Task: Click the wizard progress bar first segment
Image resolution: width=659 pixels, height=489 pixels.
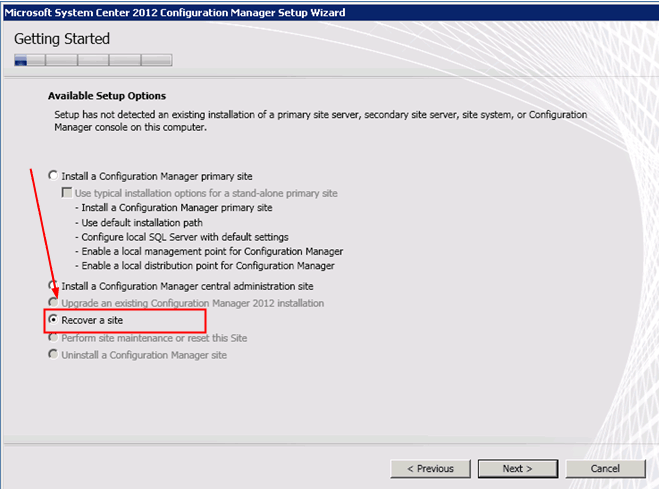Action: (x=30, y=60)
